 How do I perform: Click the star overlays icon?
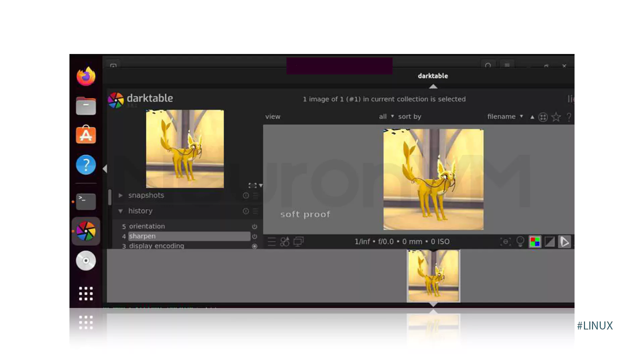(556, 117)
